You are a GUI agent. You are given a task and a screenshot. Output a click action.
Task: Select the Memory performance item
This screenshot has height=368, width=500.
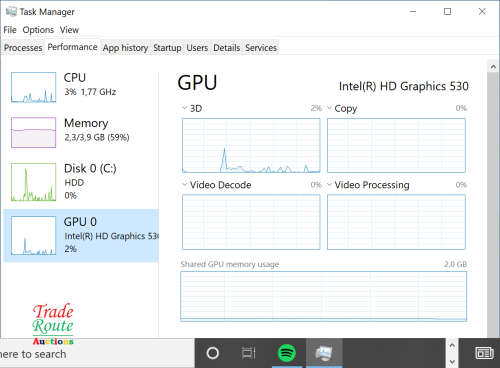(x=81, y=132)
